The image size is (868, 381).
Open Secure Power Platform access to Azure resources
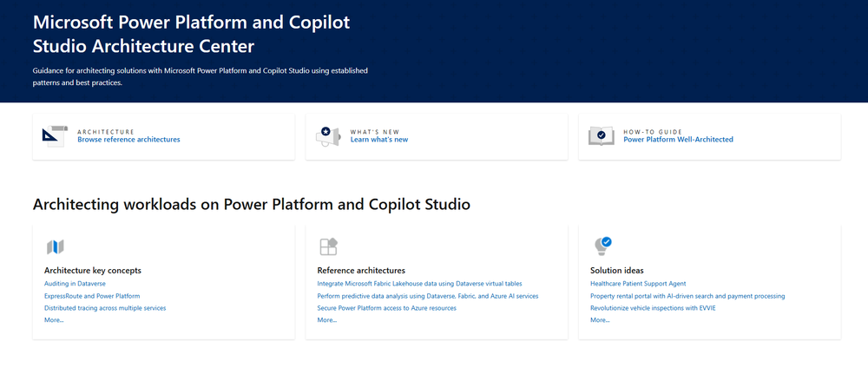coord(386,308)
